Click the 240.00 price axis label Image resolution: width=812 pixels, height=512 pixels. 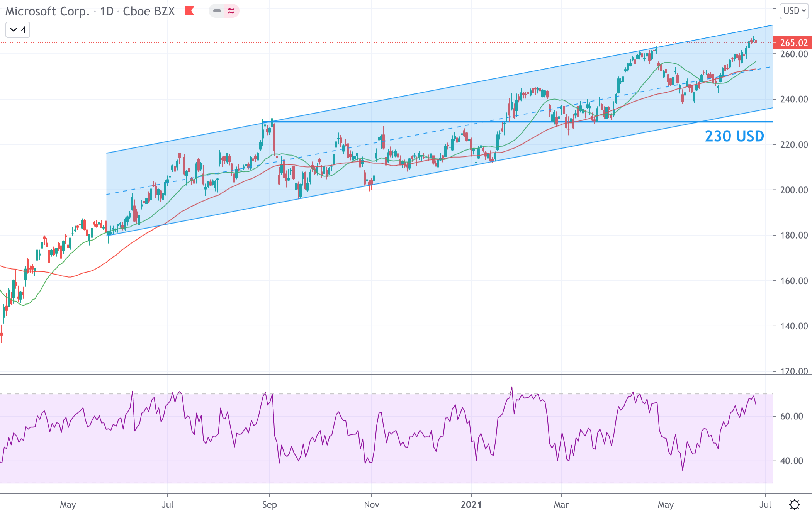(794, 99)
